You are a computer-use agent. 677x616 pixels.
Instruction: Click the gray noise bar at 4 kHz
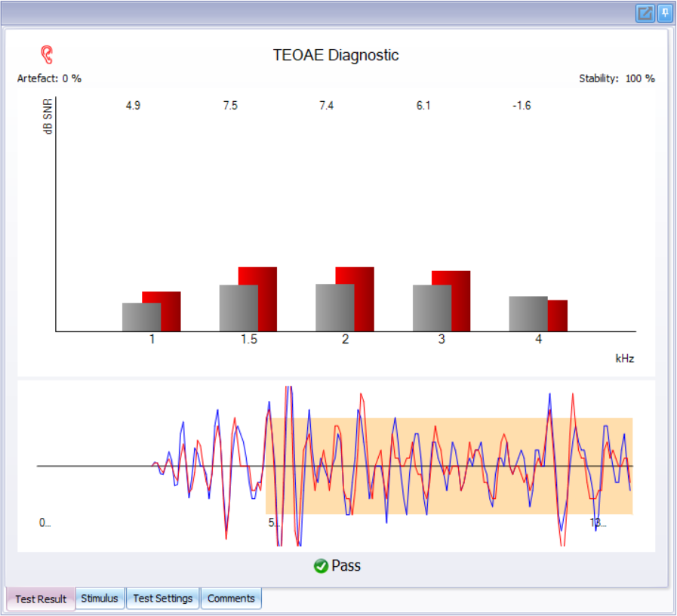click(528, 313)
